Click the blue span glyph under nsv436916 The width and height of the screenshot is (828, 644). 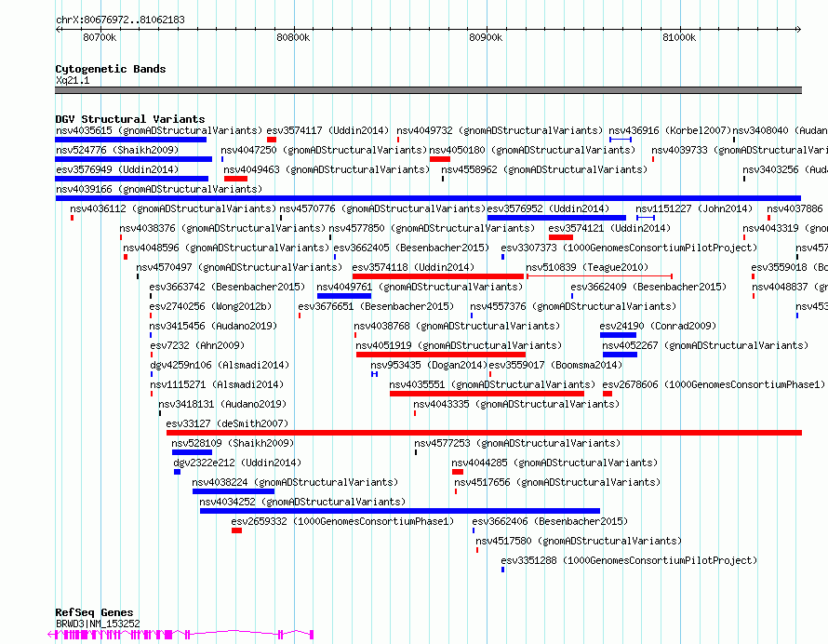tap(621, 140)
